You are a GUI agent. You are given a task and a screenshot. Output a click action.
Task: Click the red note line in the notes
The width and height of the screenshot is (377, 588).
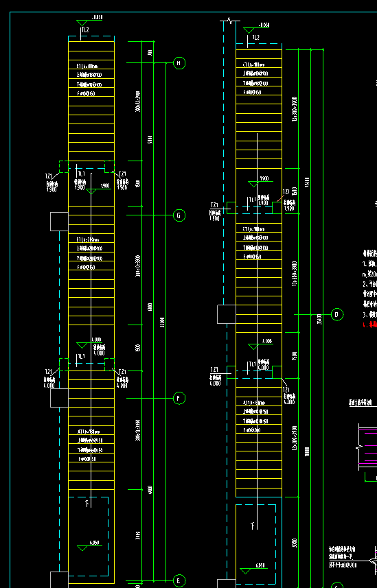370,325
